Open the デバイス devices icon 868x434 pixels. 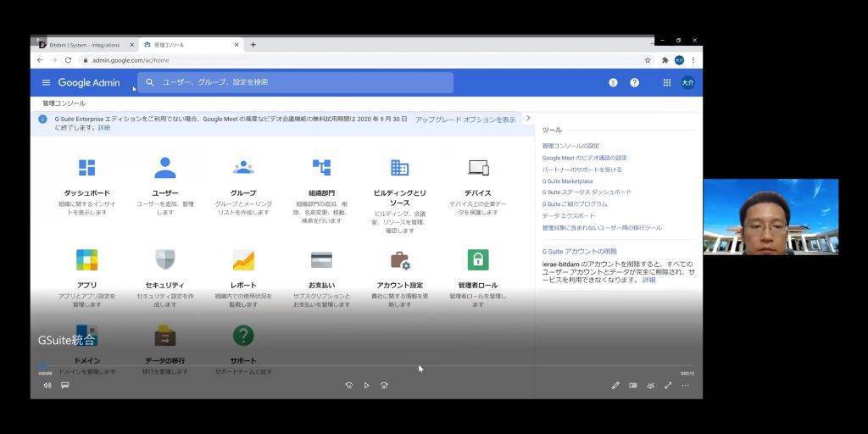(478, 168)
